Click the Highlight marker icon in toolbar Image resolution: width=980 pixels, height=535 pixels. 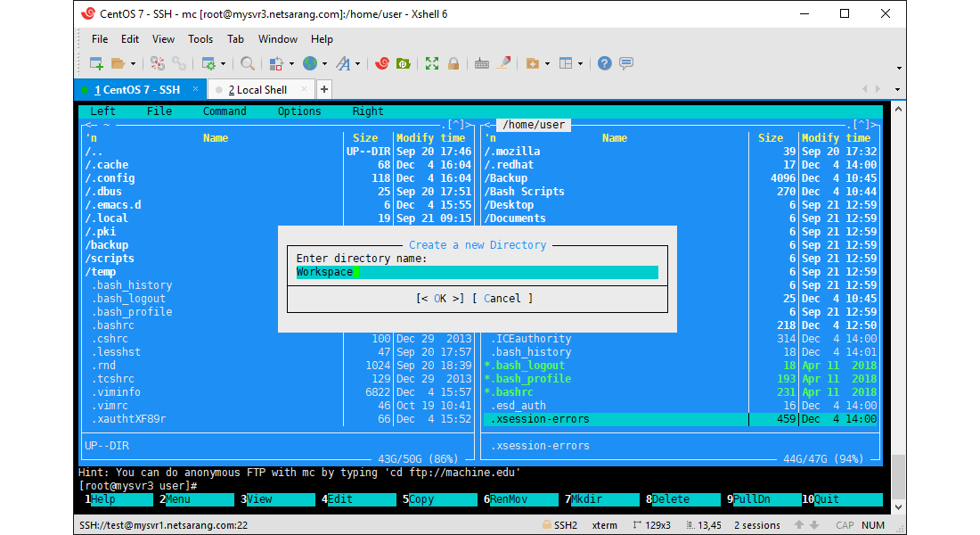504,63
